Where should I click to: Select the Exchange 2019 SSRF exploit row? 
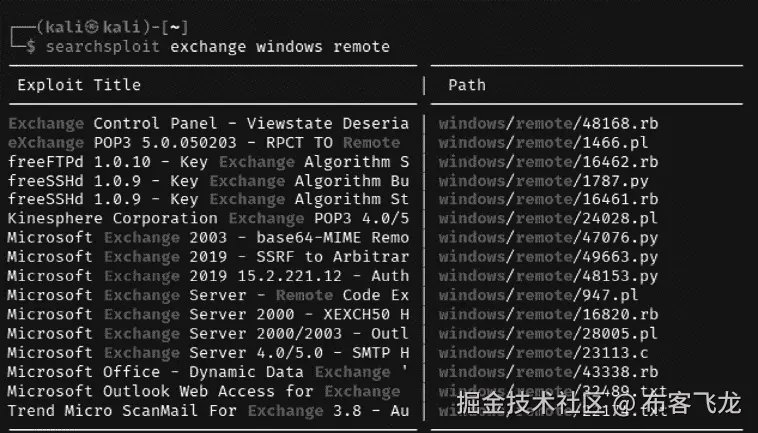click(208, 257)
